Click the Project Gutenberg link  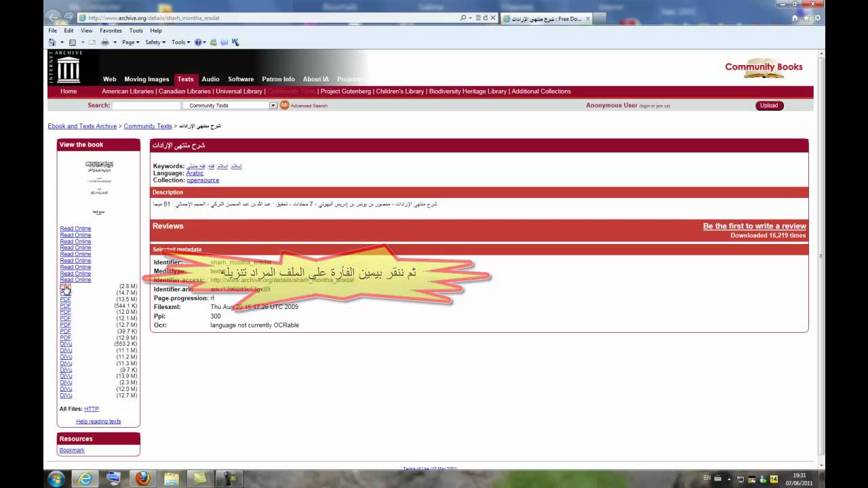pos(346,91)
